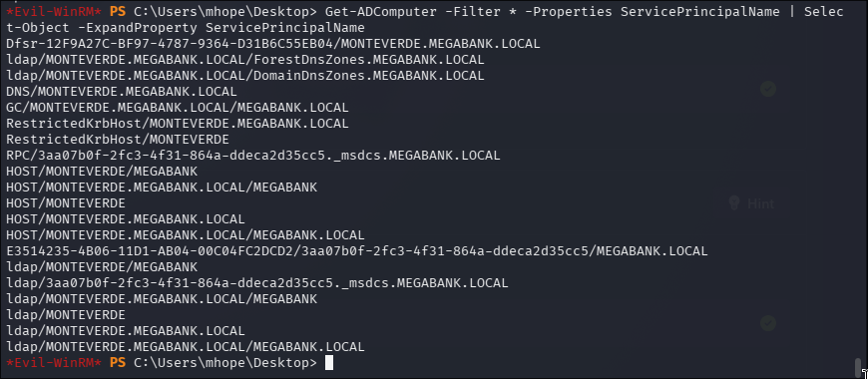Click the faded checkmark icon near the DNS line
Screen dimensions: 868x379
click(768, 89)
